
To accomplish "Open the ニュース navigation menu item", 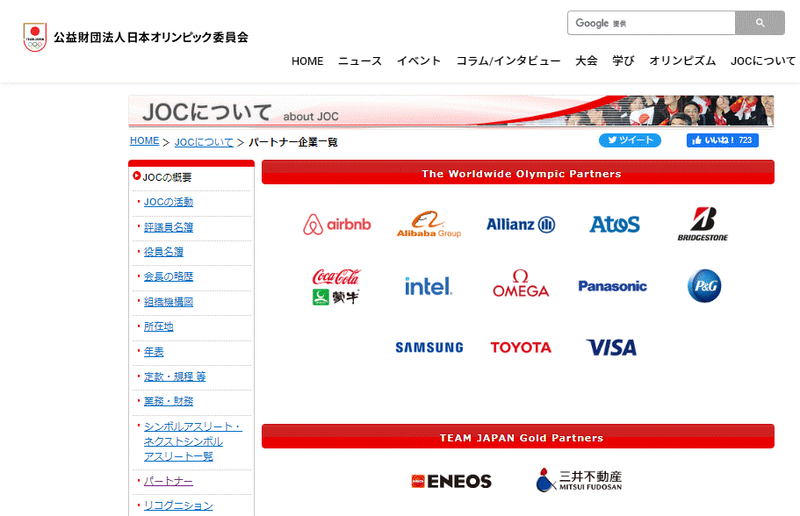I will point(360,61).
